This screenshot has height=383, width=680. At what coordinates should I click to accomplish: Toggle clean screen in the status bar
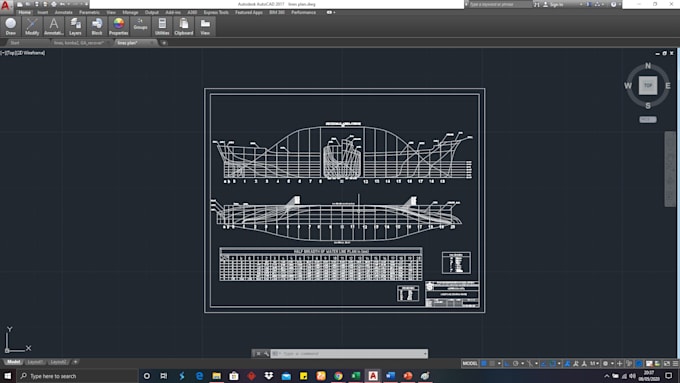(x=667, y=363)
